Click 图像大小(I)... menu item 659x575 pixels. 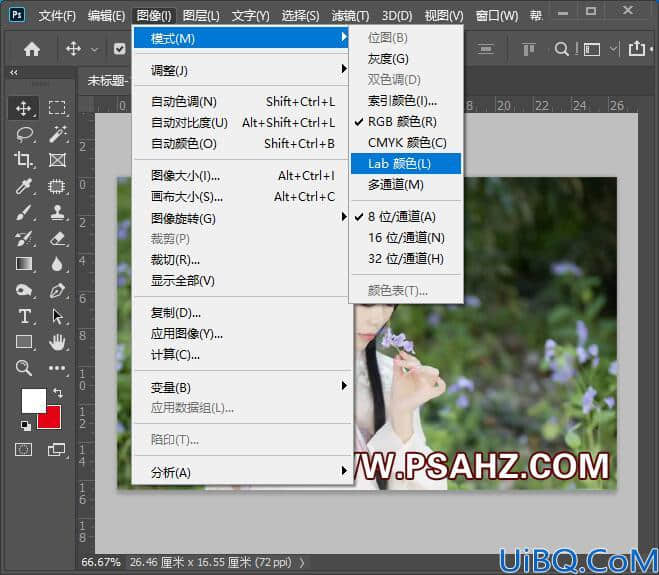[241, 176]
